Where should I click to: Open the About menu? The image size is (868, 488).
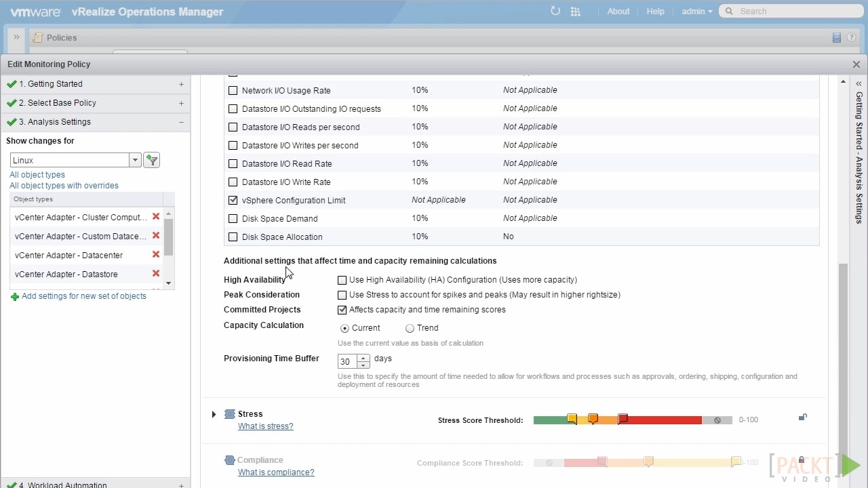point(618,12)
